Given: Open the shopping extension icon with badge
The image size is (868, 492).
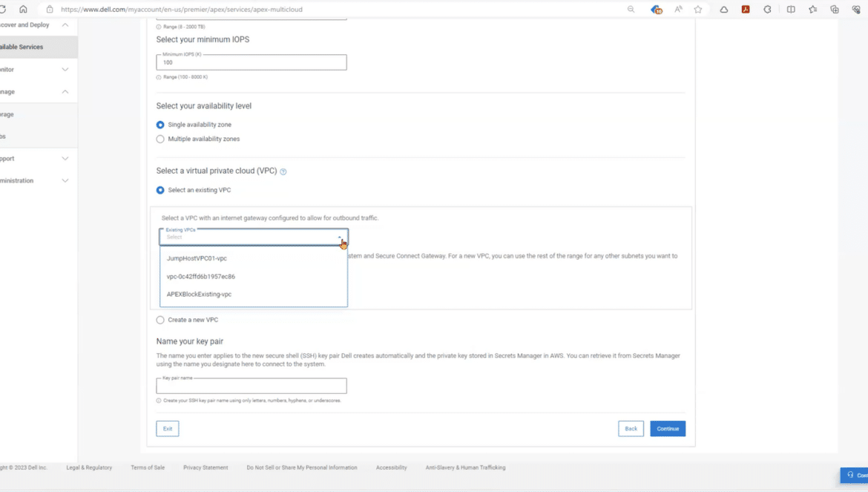Looking at the screenshot, I should tap(657, 10).
